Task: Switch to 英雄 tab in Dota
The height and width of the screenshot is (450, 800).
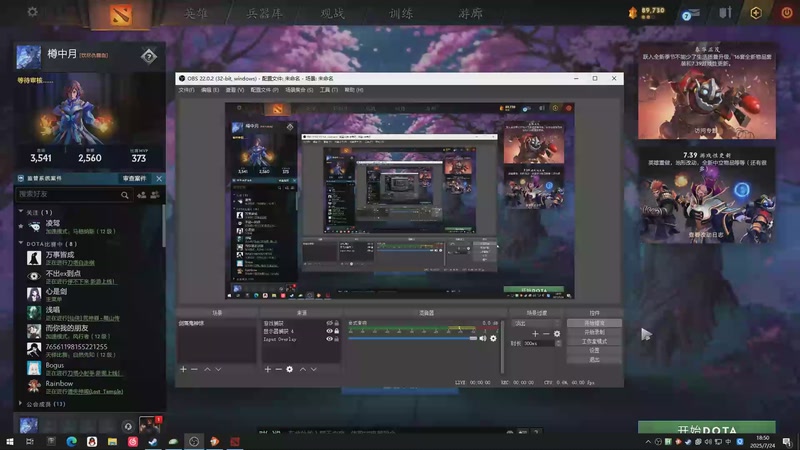Action: click(196, 13)
